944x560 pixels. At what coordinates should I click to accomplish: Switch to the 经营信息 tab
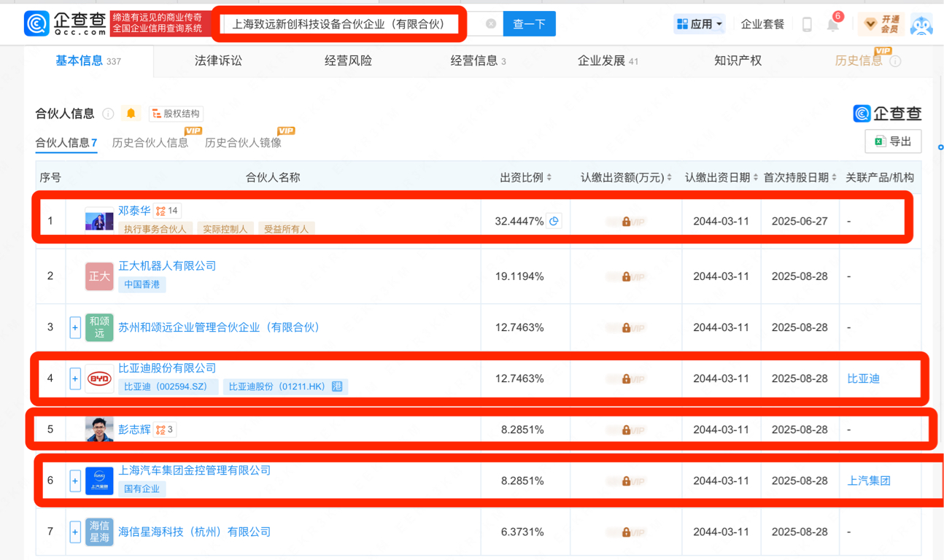478,61
